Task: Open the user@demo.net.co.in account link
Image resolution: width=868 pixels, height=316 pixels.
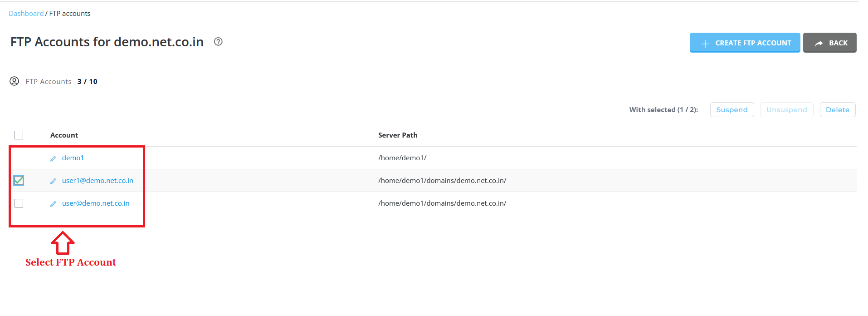Action: pyautogui.click(x=96, y=203)
